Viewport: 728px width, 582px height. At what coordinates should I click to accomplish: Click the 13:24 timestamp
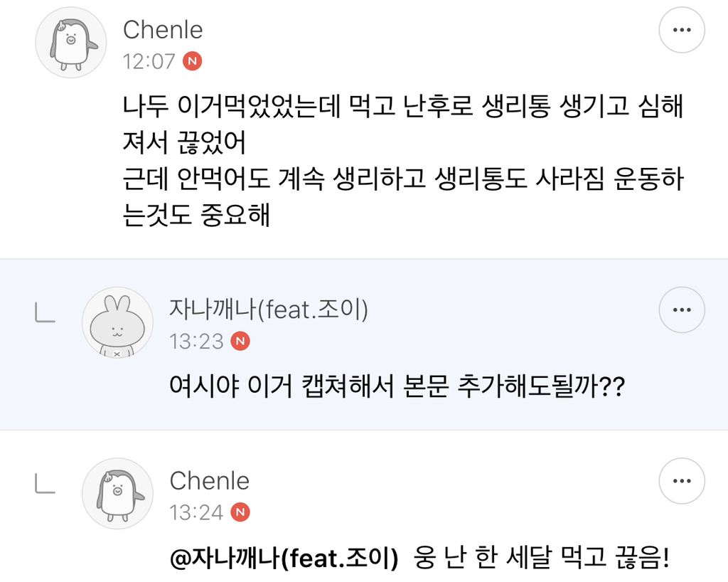click(196, 512)
